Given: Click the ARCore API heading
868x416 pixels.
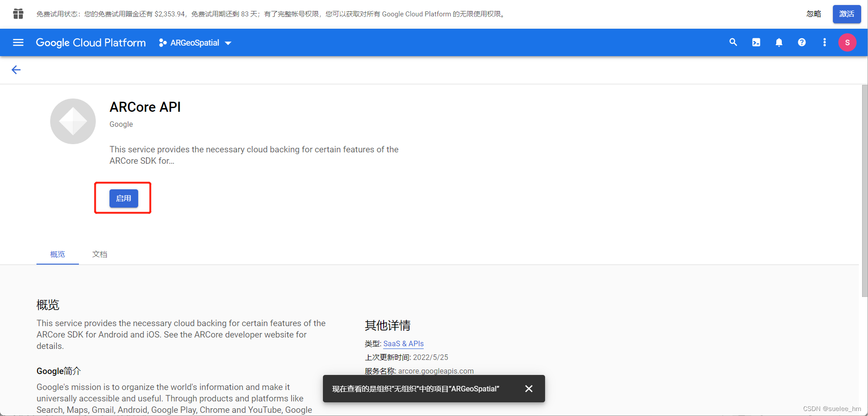Looking at the screenshot, I should coord(145,107).
